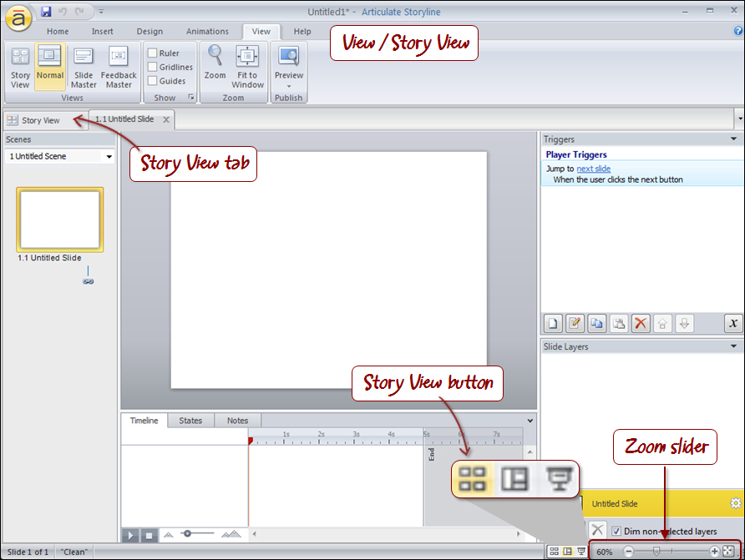Edit the selected trigger
The height and width of the screenshot is (560, 745).
click(x=575, y=323)
